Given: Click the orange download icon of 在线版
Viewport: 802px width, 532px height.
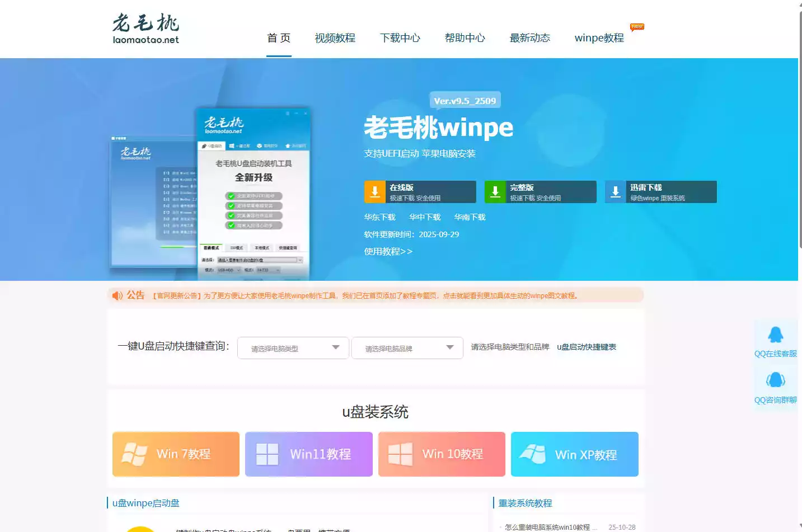Looking at the screenshot, I should pyautogui.click(x=375, y=192).
